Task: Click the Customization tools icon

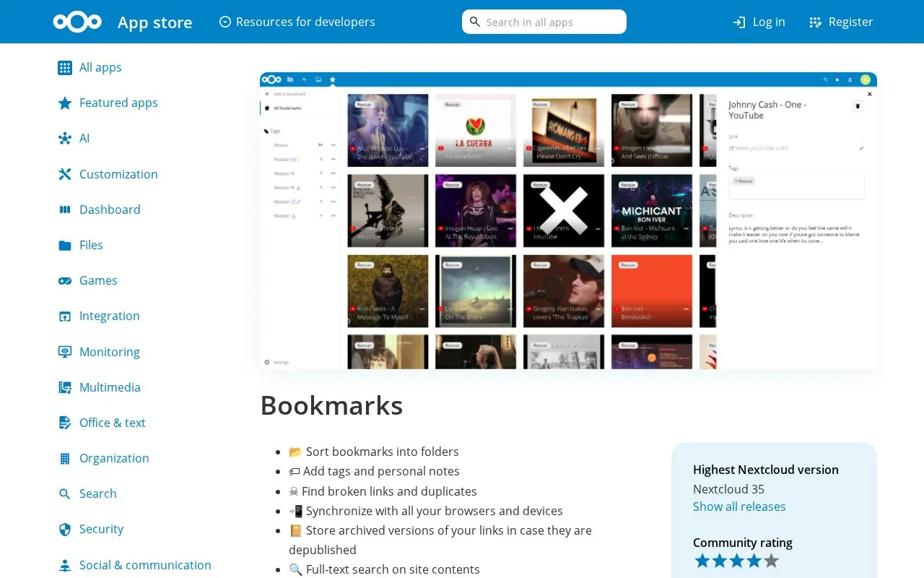Action: [x=65, y=174]
